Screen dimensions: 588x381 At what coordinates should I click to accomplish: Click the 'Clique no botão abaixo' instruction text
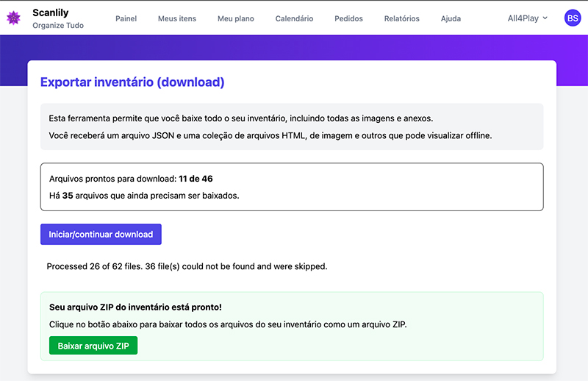coord(228,324)
